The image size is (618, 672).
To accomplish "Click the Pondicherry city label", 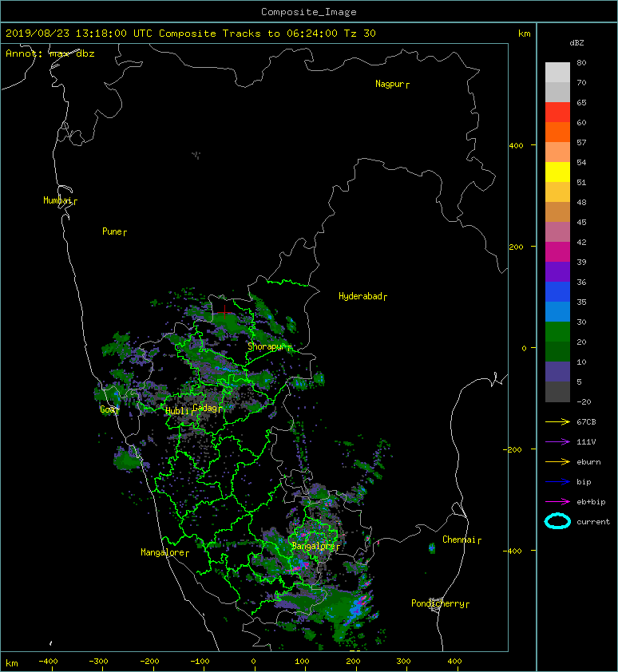I will 438,603.
